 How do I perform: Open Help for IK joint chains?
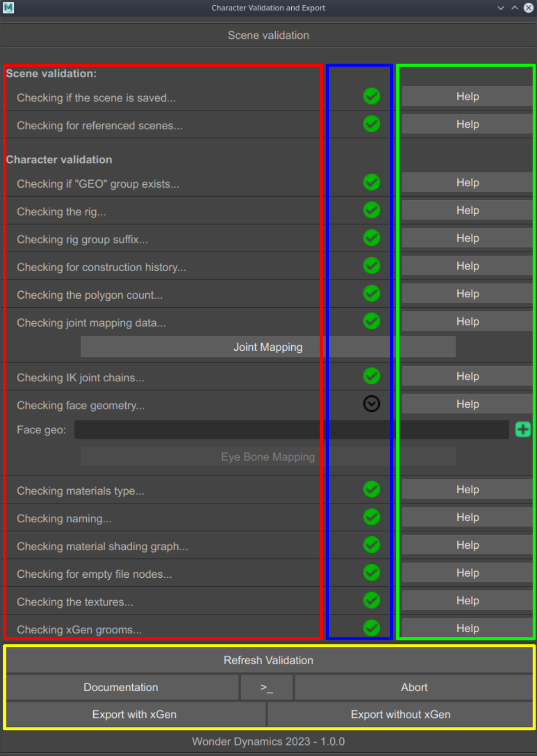click(467, 376)
